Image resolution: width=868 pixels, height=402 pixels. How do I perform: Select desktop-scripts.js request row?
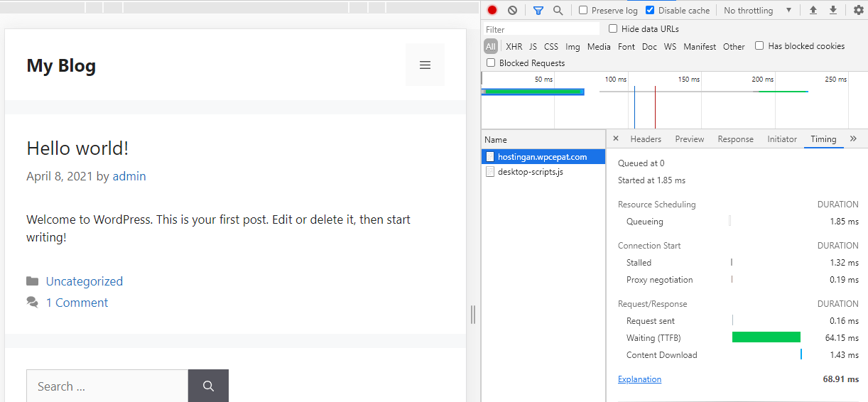530,172
